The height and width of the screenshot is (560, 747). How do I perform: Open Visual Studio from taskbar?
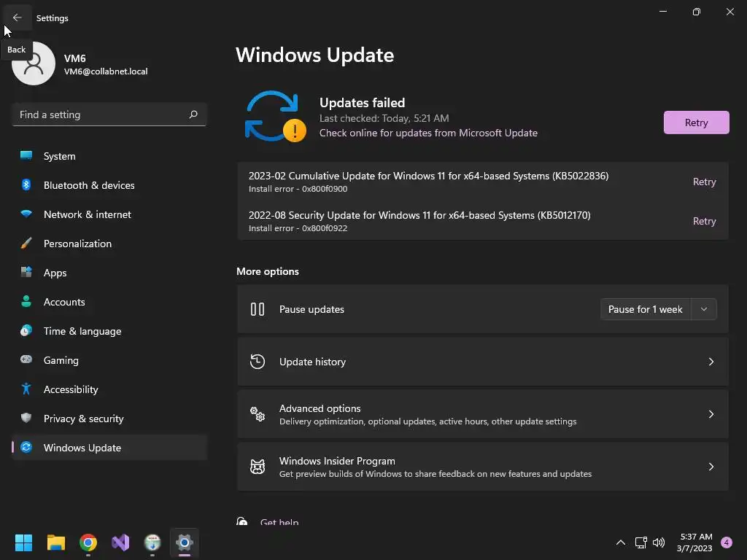pyautogui.click(x=120, y=542)
